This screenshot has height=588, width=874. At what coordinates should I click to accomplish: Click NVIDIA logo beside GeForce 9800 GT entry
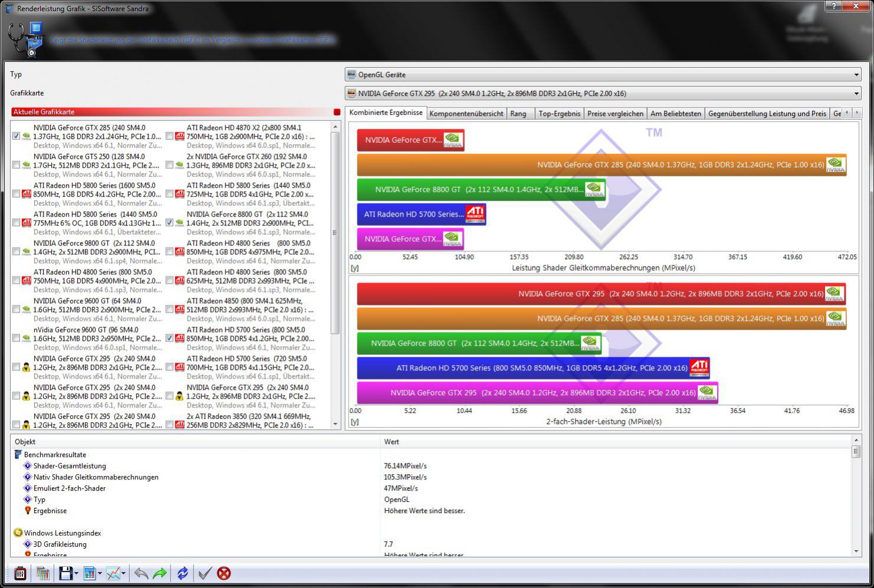tap(27, 252)
